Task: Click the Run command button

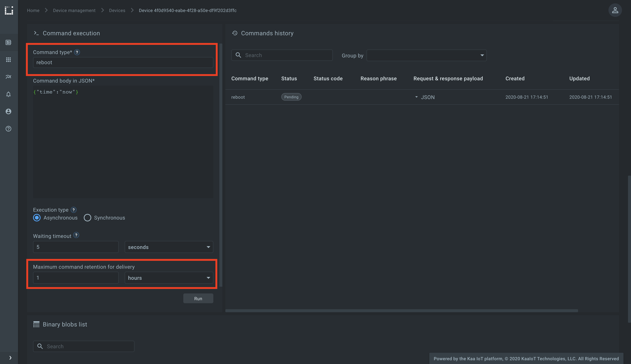Action: (198, 298)
